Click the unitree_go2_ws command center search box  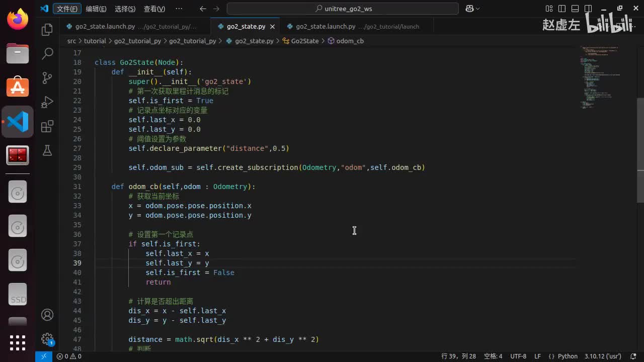[343, 9]
